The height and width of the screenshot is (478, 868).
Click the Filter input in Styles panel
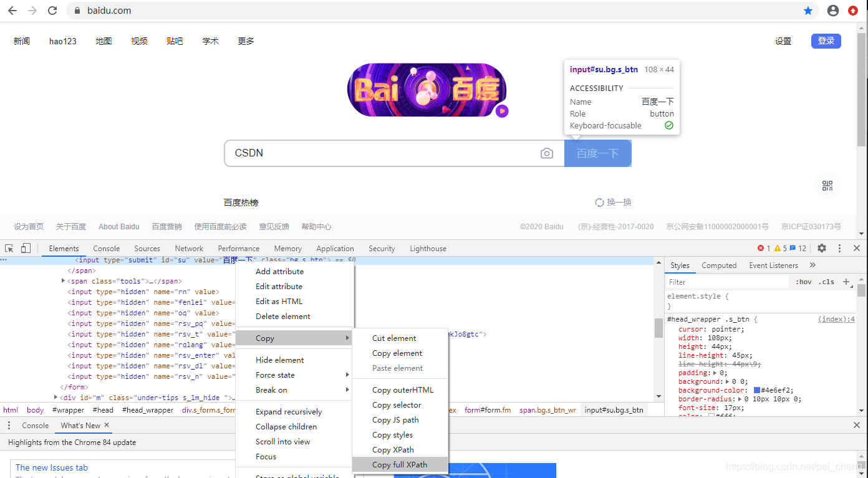coord(723,282)
